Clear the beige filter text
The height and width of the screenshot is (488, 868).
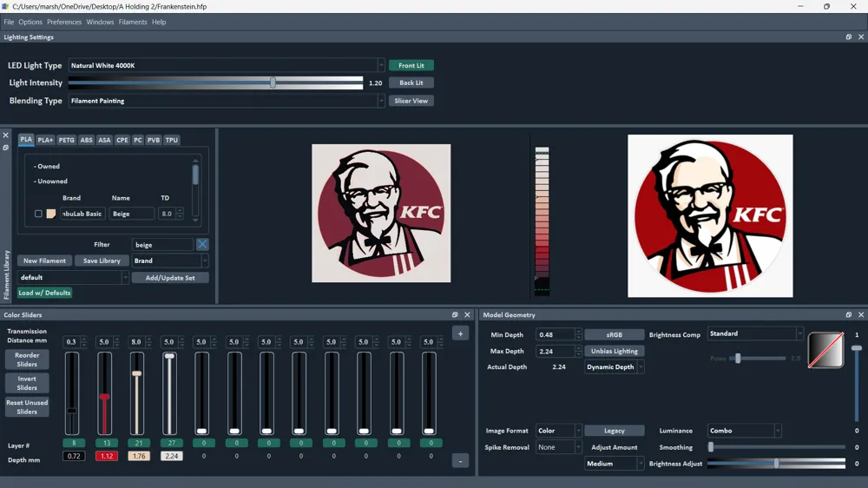pos(202,244)
